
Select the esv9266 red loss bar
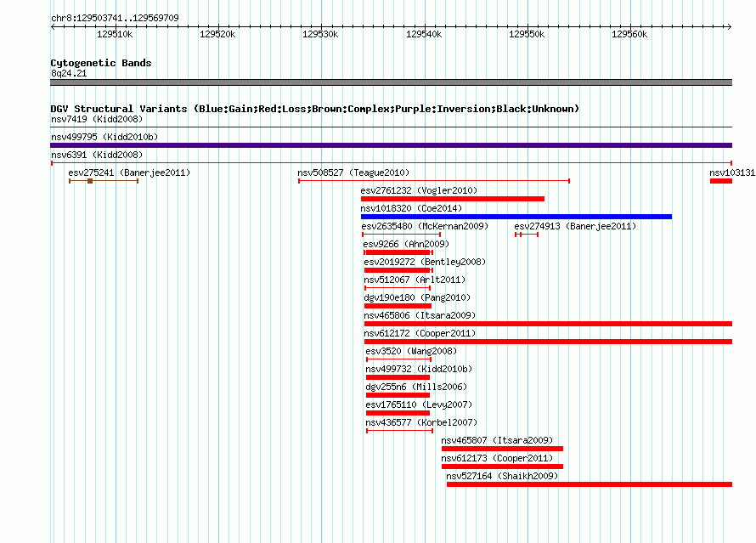coord(398,252)
